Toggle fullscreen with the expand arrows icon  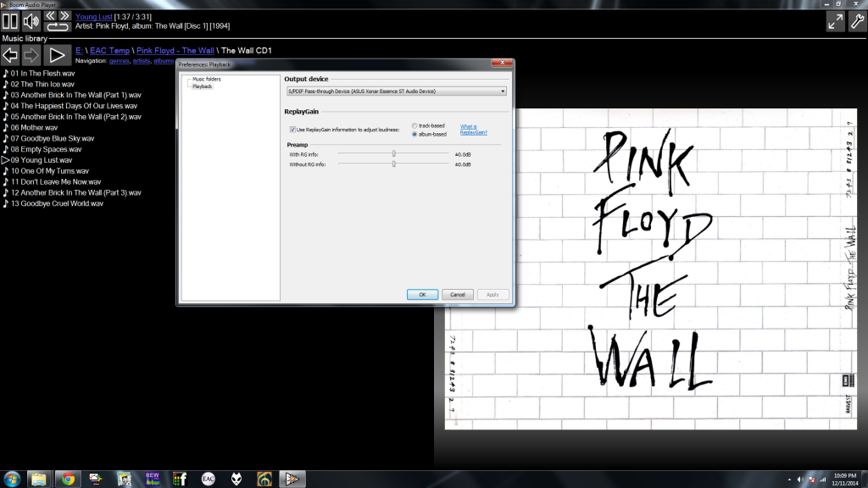(836, 22)
